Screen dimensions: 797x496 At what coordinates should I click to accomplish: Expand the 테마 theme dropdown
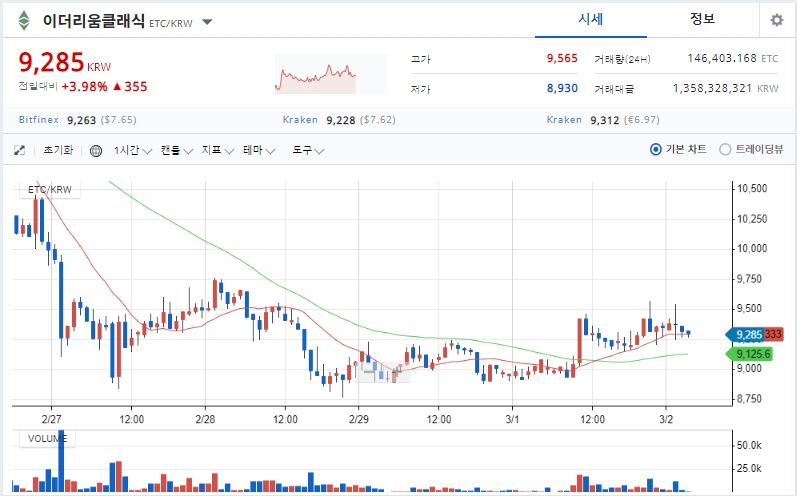click(259, 150)
